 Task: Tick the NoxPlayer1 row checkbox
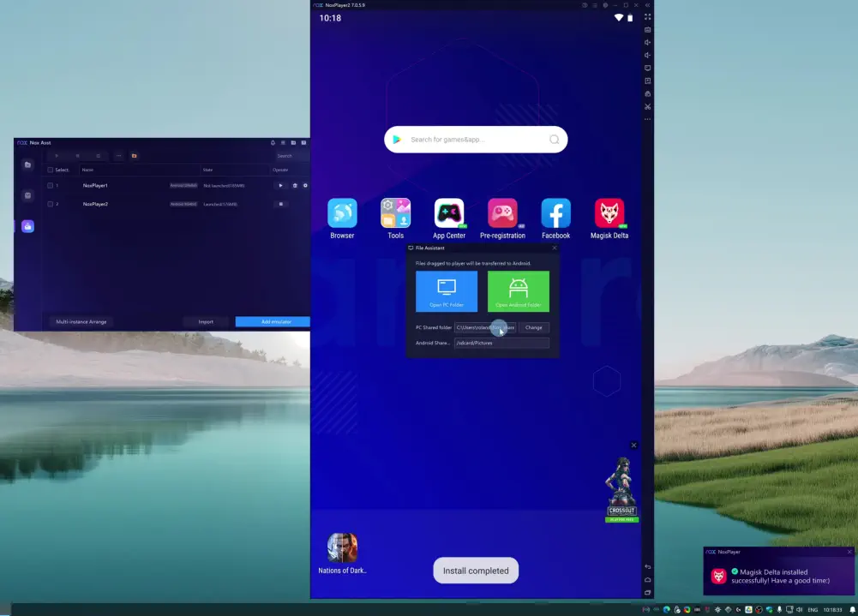click(x=51, y=185)
